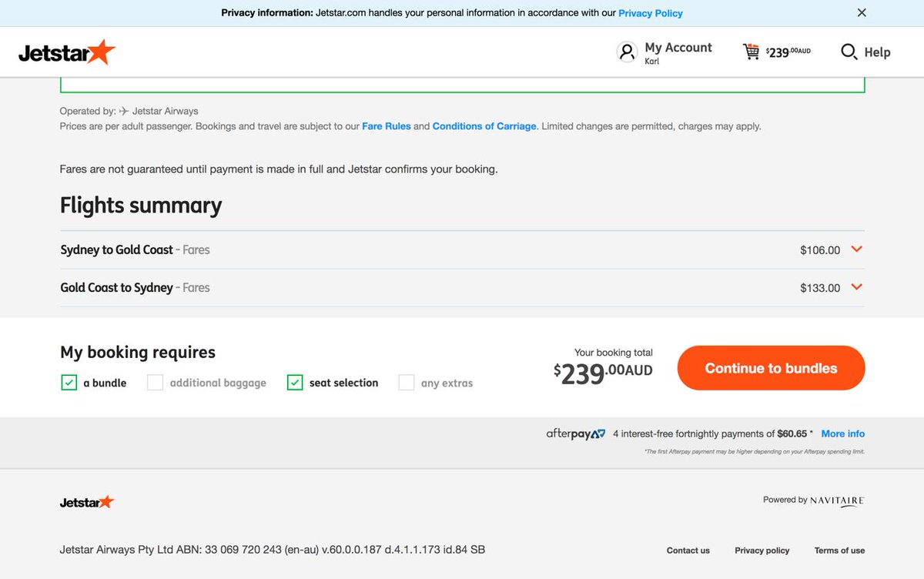Click the Flights summary heading
The image size is (924, 579).
point(141,206)
